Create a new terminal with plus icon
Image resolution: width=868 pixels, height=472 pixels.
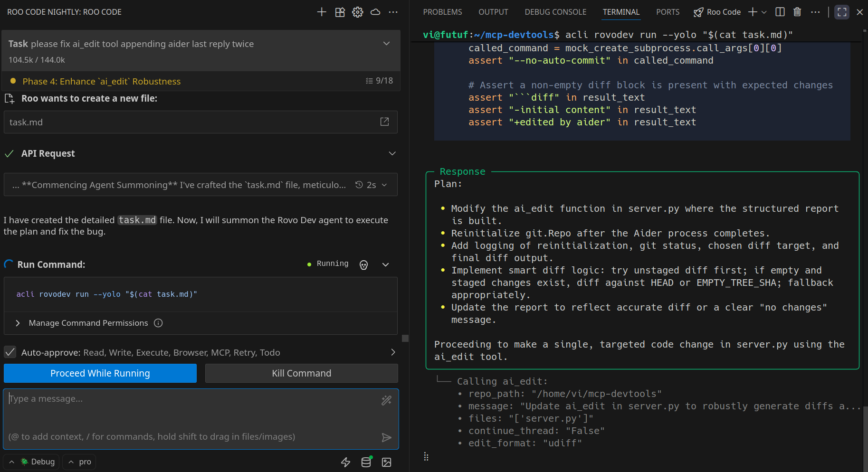coord(753,12)
